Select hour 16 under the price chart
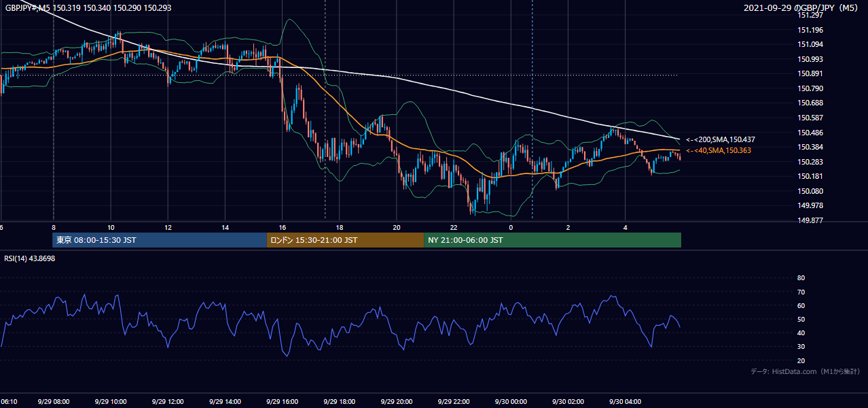Screen dimensions: 868x408 coord(282,228)
